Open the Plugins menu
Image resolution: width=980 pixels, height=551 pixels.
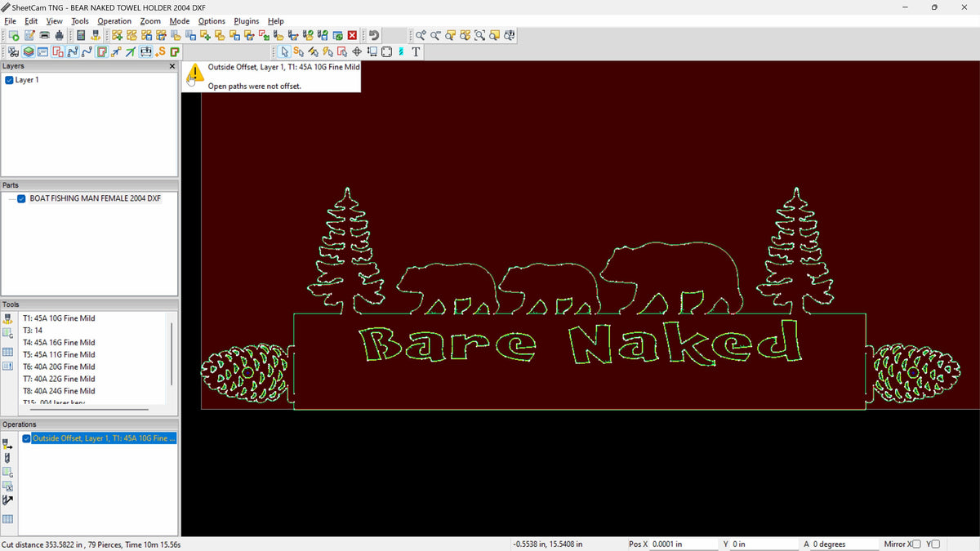pyautogui.click(x=247, y=21)
